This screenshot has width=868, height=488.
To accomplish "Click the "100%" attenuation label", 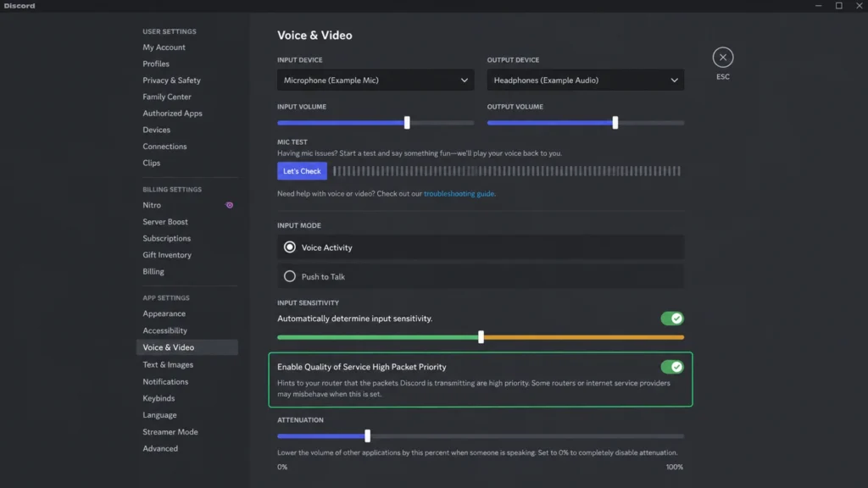I will pos(674,467).
